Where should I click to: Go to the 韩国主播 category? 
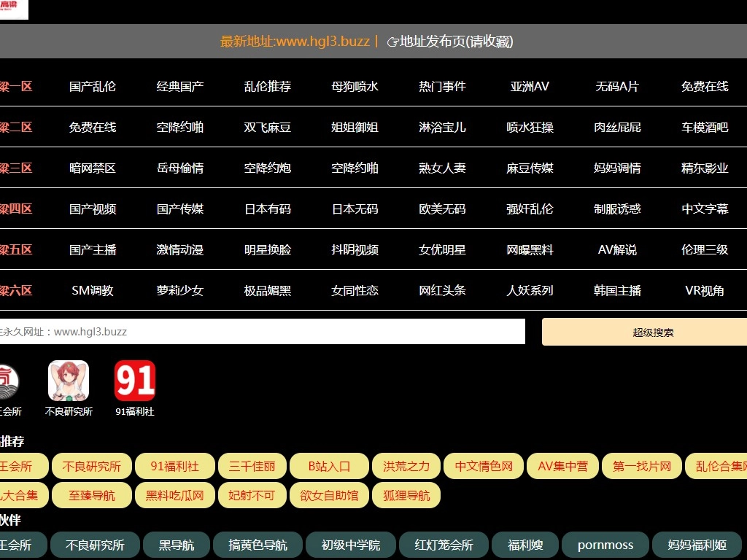(617, 290)
